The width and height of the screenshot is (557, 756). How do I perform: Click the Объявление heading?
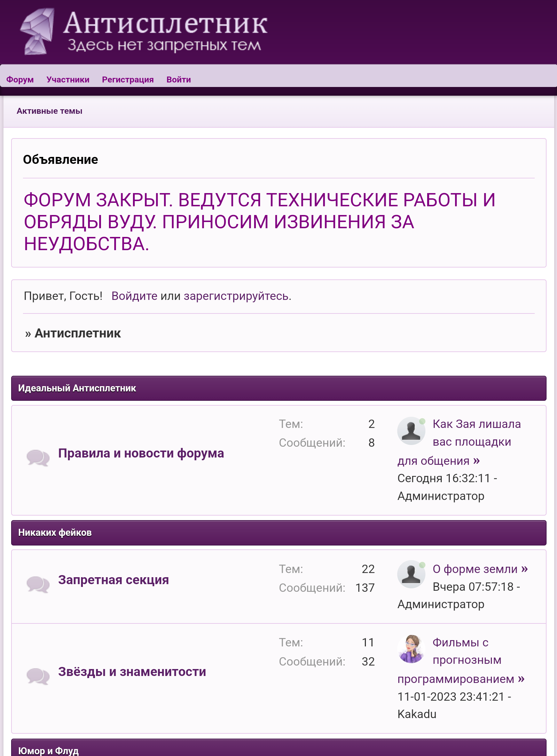tap(61, 160)
